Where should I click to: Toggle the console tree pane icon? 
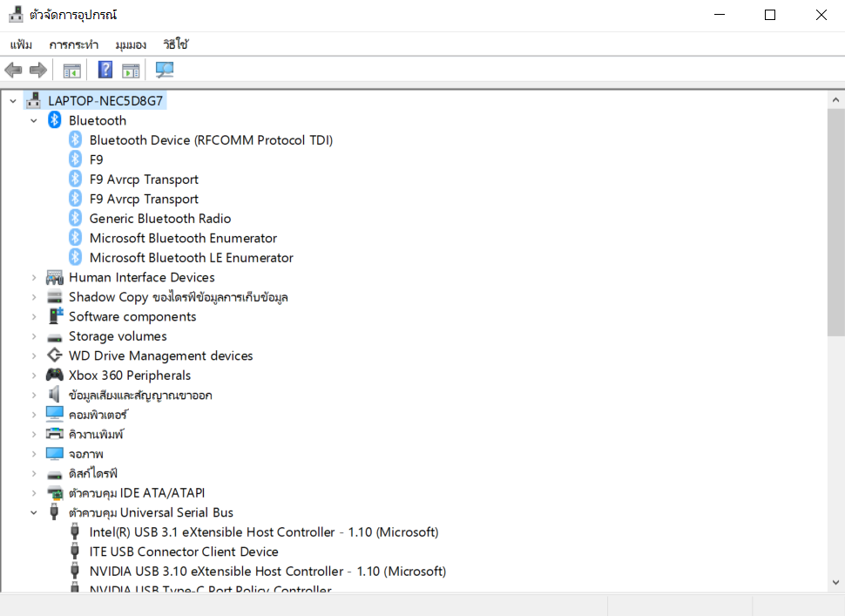point(71,70)
